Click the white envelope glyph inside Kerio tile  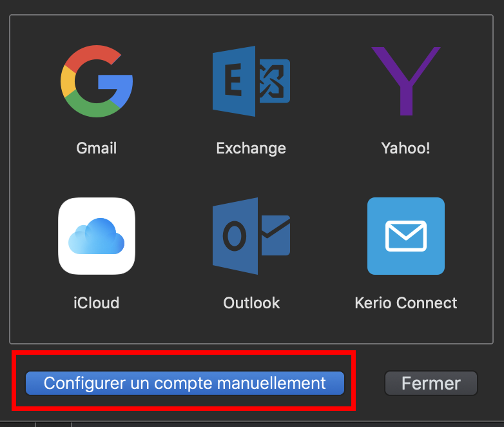[x=405, y=236]
